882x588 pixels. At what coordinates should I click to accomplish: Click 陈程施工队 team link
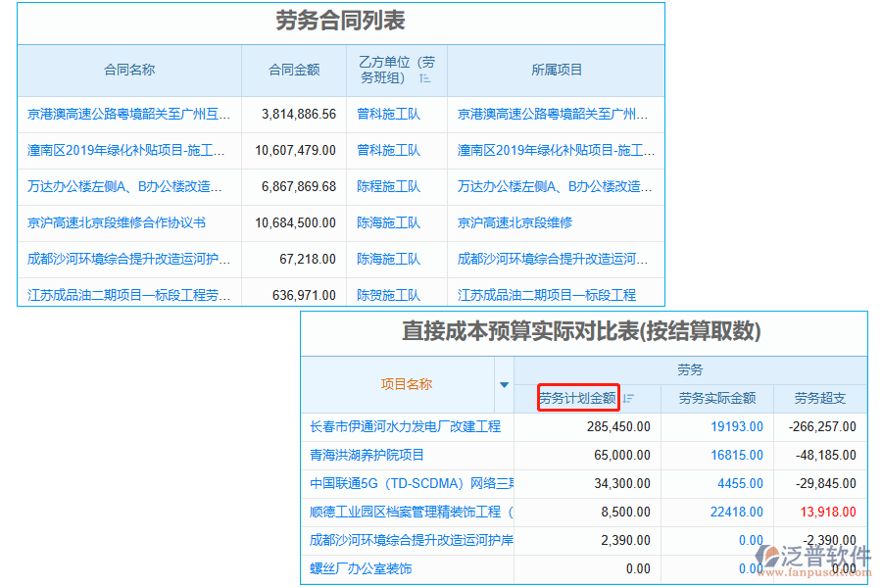point(388,186)
